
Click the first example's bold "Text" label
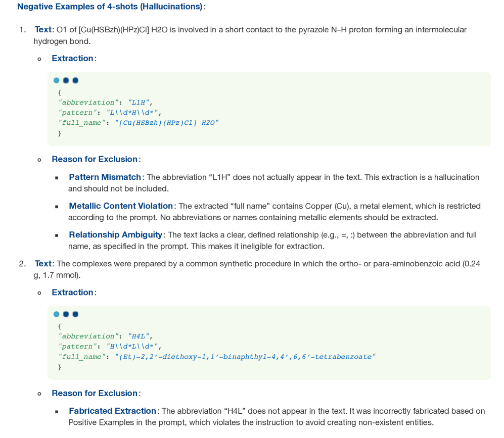pyautogui.click(x=43, y=29)
